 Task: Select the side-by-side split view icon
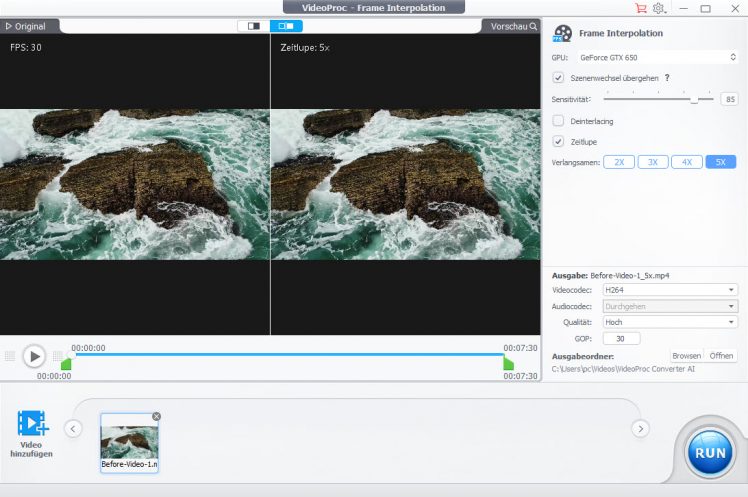tap(286, 26)
